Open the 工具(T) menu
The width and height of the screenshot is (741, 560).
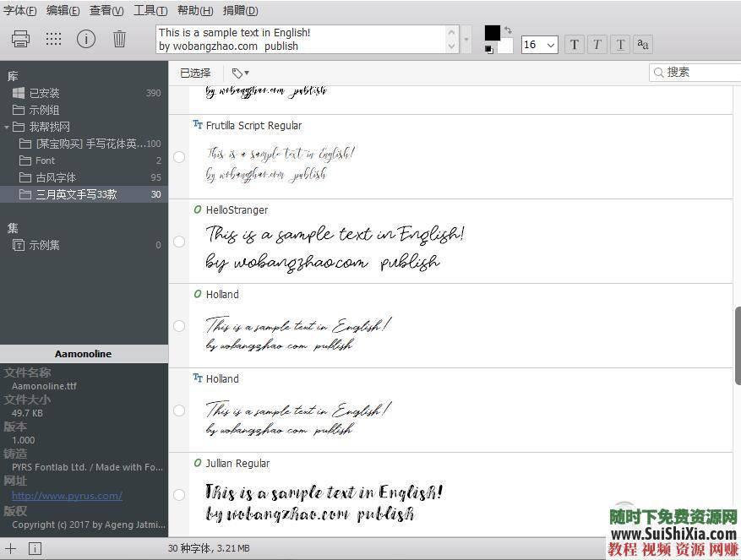150,10
